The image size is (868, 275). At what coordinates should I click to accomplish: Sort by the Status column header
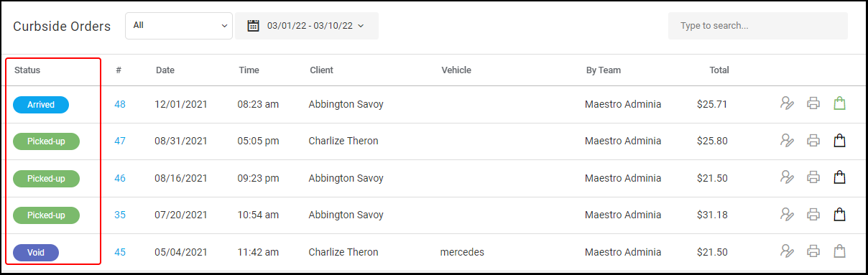click(27, 70)
